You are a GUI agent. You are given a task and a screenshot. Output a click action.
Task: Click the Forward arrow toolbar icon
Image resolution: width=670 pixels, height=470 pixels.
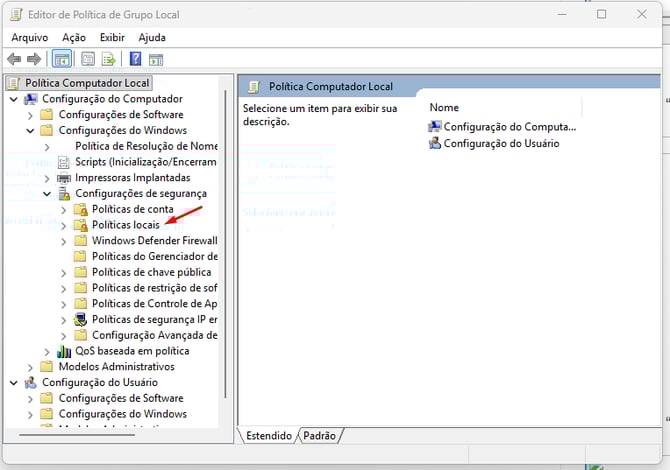34,59
